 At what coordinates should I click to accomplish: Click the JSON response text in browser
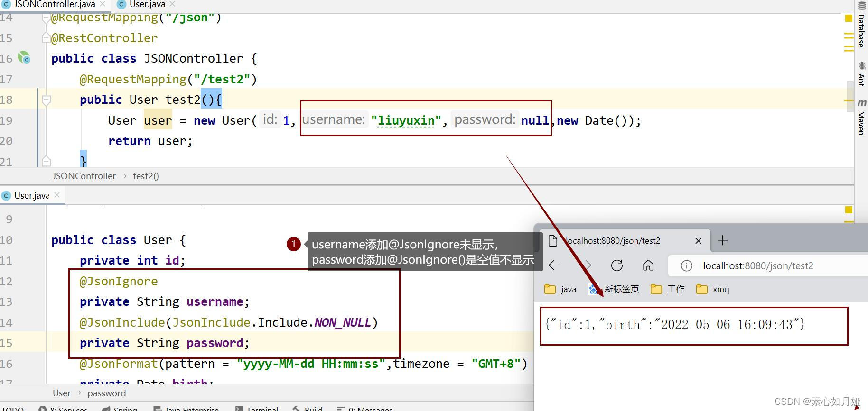pyautogui.click(x=674, y=324)
